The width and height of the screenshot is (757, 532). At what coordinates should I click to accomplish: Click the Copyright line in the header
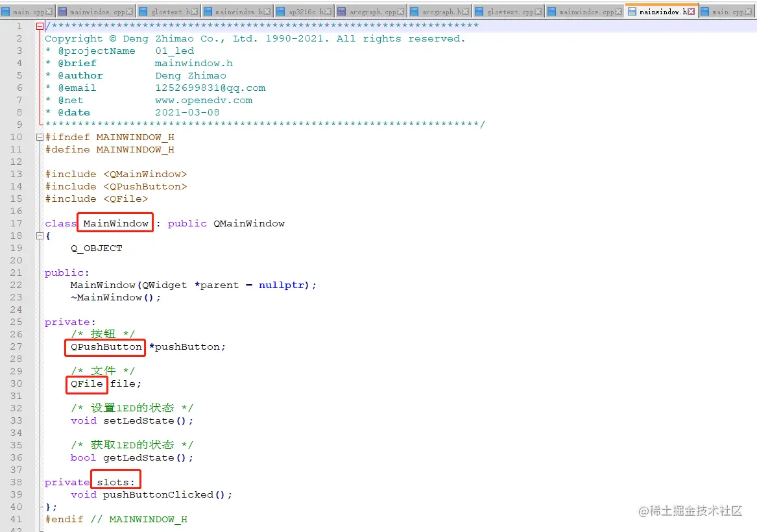pyautogui.click(x=255, y=39)
